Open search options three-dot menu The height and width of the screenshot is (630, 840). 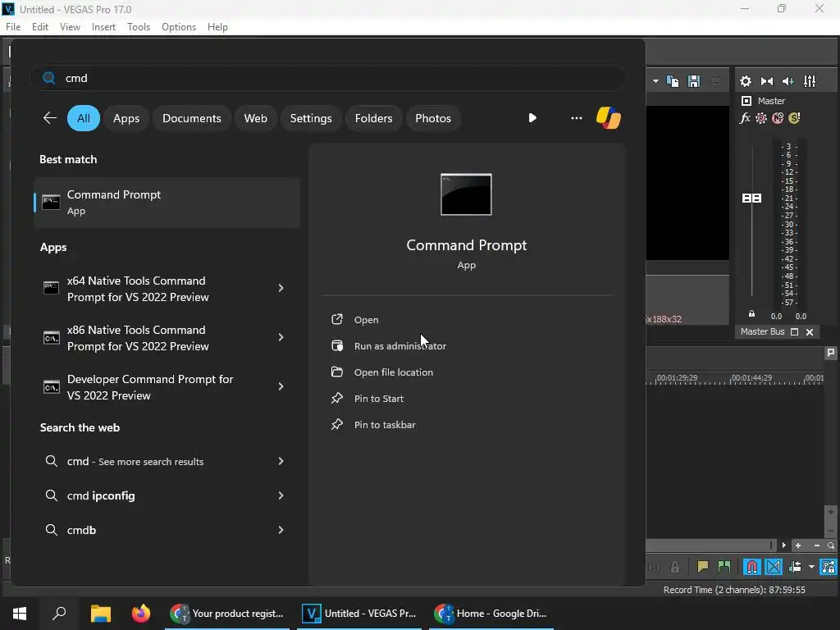tap(577, 118)
